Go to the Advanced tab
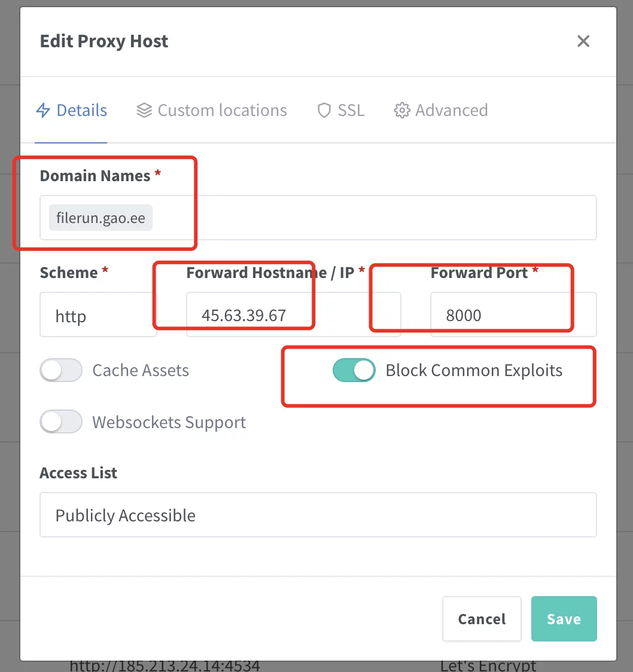This screenshot has height=672, width=633. tap(451, 111)
